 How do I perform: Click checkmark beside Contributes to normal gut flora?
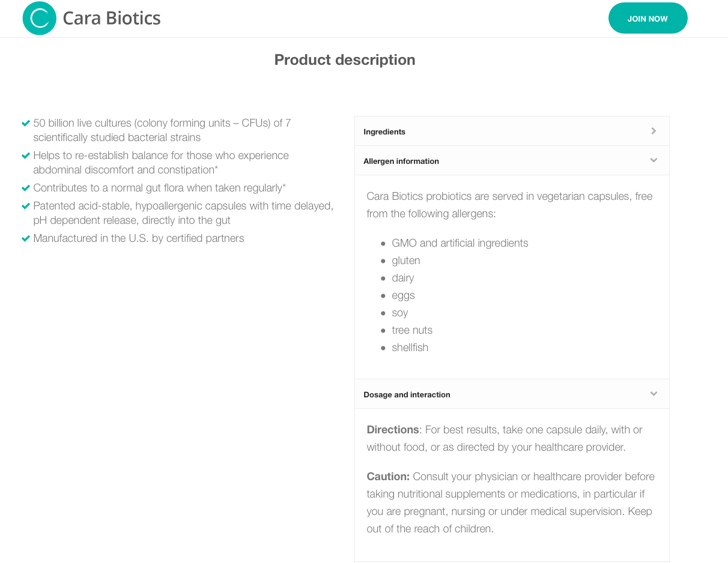click(x=26, y=188)
